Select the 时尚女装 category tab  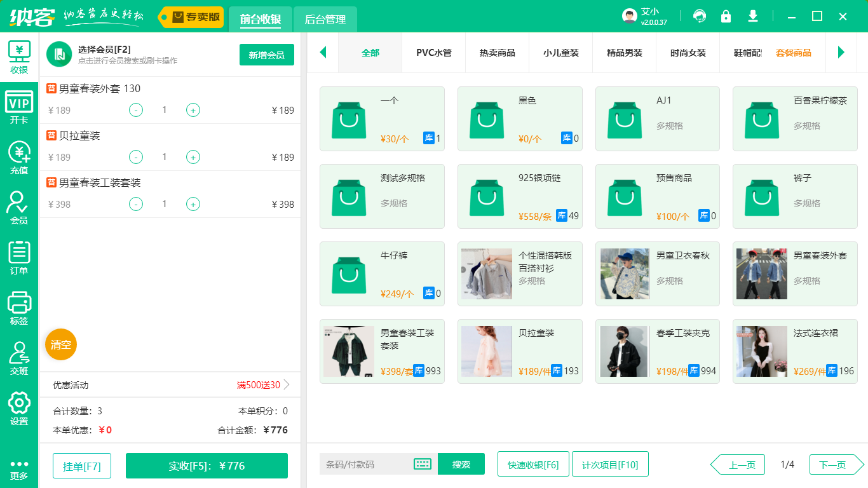pyautogui.click(x=688, y=53)
